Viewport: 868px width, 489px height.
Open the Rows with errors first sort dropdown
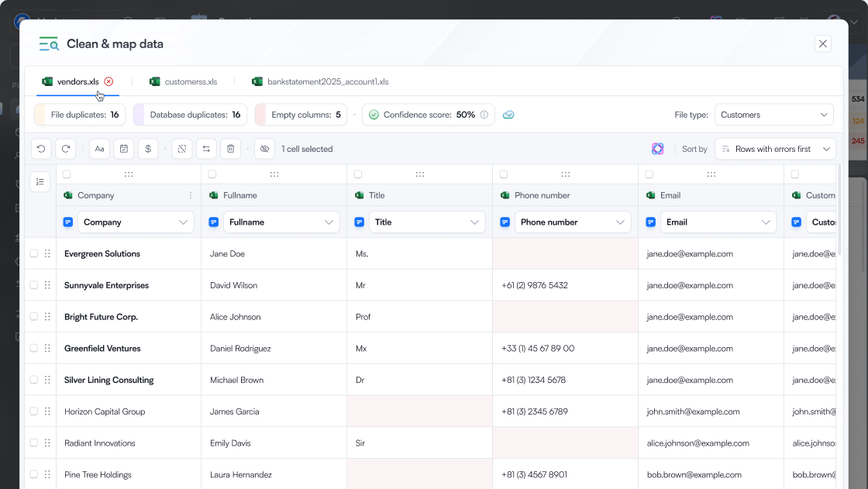click(x=776, y=149)
